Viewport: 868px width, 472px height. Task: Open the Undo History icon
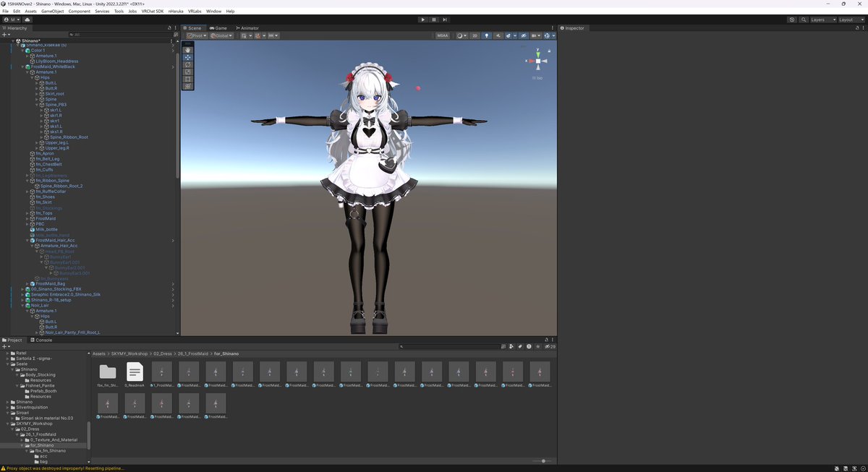point(792,20)
